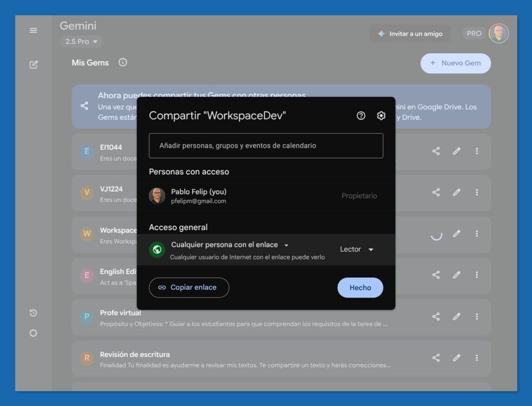Open the Lector role dropdown
532x406 pixels.
pyautogui.click(x=356, y=249)
